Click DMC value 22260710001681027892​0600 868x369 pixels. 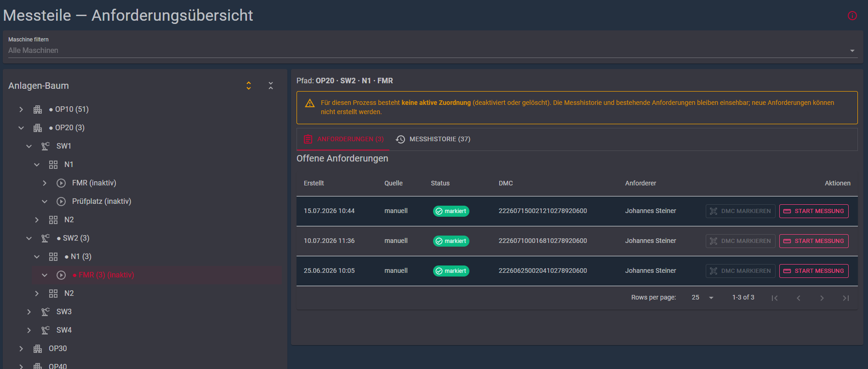tap(542, 241)
